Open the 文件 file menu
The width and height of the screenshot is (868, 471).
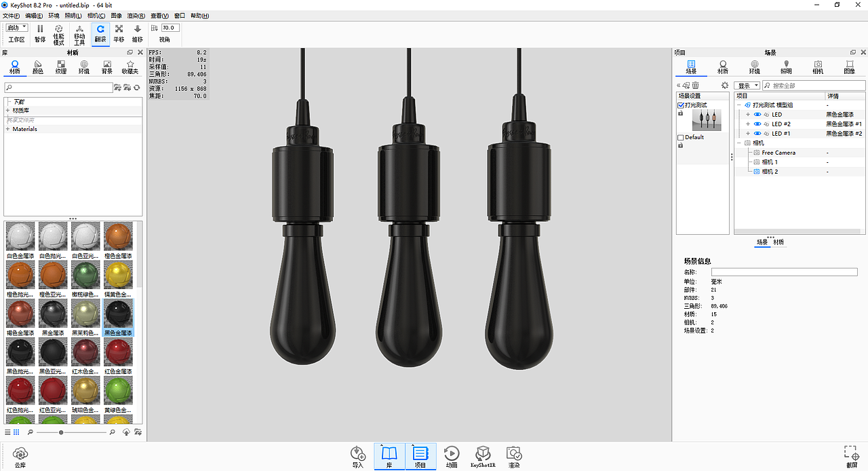tap(12, 15)
